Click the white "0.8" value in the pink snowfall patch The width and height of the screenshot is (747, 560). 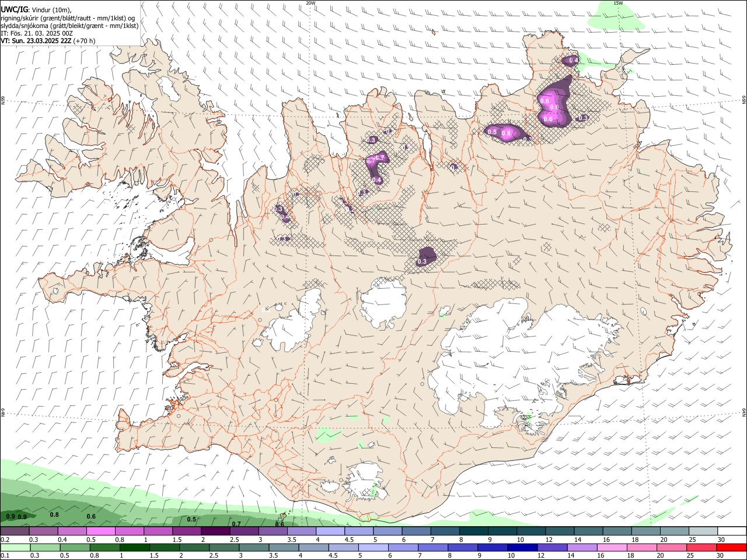(507, 133)
